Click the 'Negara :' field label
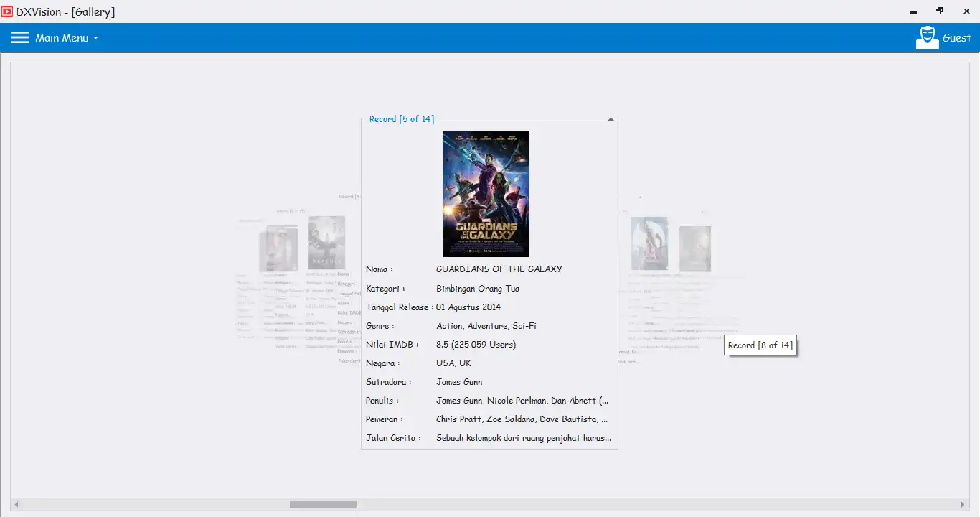980x517 pixels. click(383, 363)
